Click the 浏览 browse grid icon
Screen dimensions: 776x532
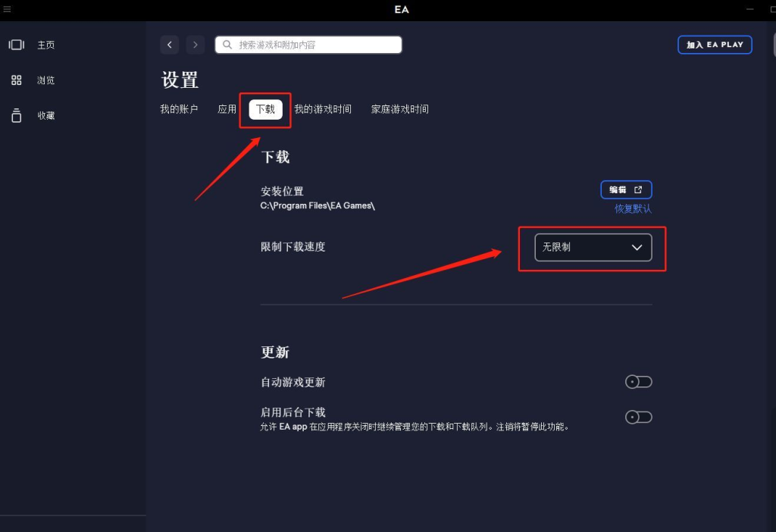(17, 80)
